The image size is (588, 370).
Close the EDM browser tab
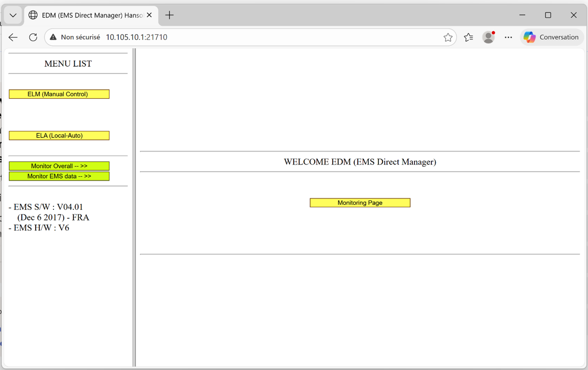149,15
